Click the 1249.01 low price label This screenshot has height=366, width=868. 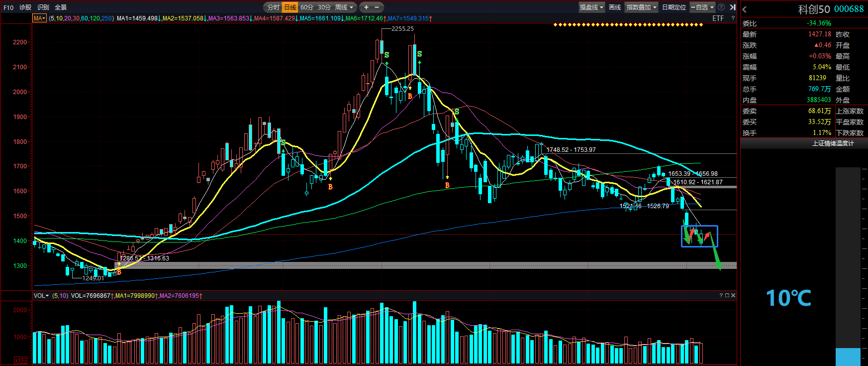click(93, 278)
